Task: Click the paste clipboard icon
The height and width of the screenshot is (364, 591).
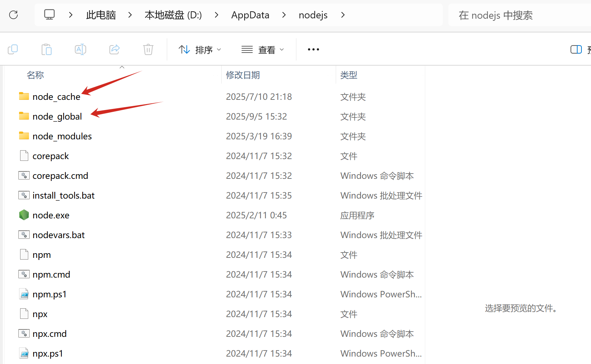Action: [47, 49]
